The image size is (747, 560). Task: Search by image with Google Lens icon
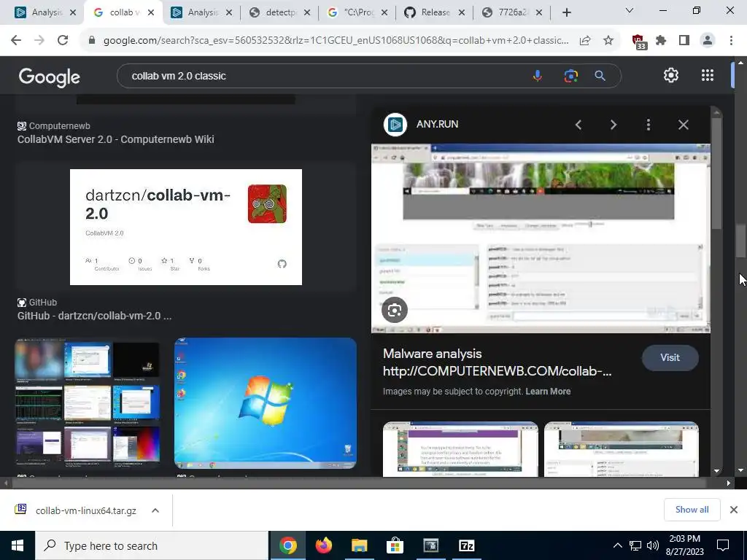(x=570, y=76)
